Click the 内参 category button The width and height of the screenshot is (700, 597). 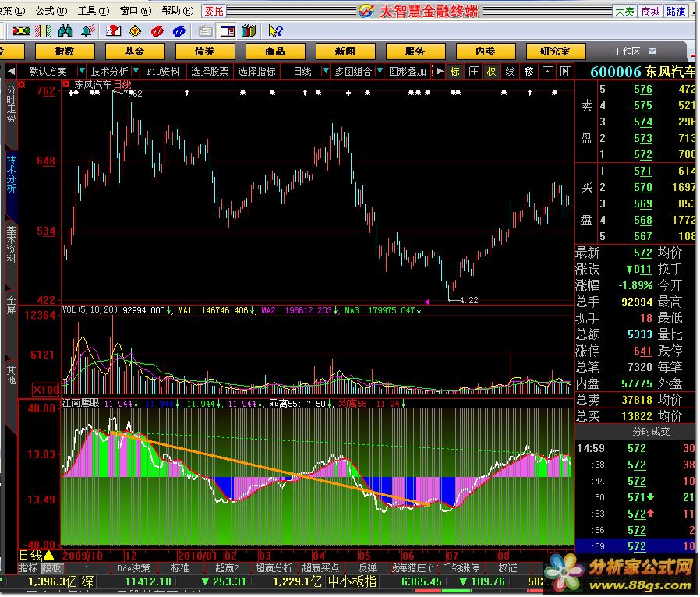486,51
